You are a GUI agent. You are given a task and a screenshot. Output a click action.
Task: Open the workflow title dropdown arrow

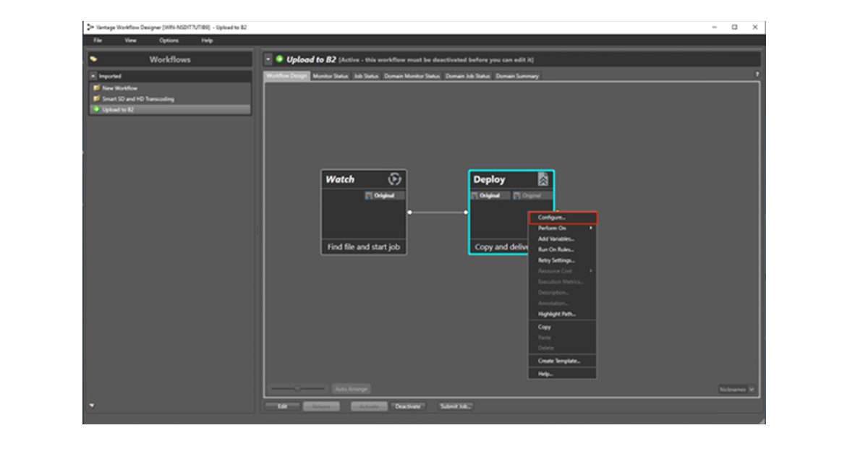pyautogui.click(x=268, y=59)
